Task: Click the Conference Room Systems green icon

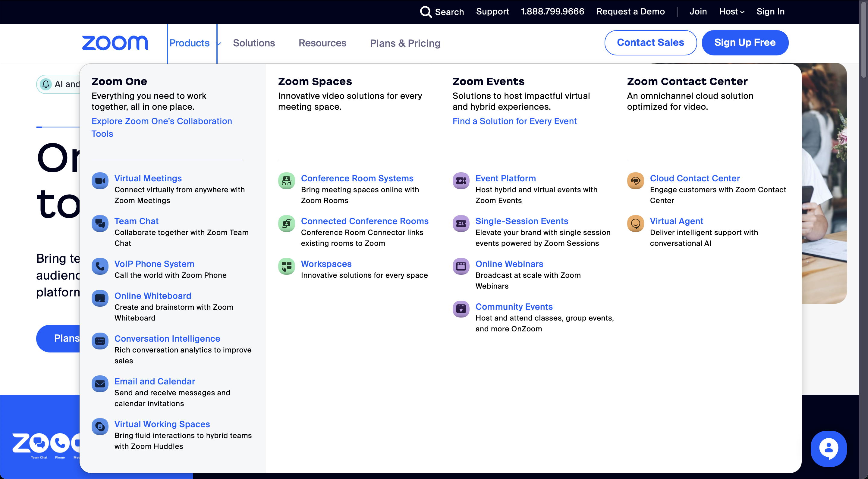Action: tap(286, 181)
